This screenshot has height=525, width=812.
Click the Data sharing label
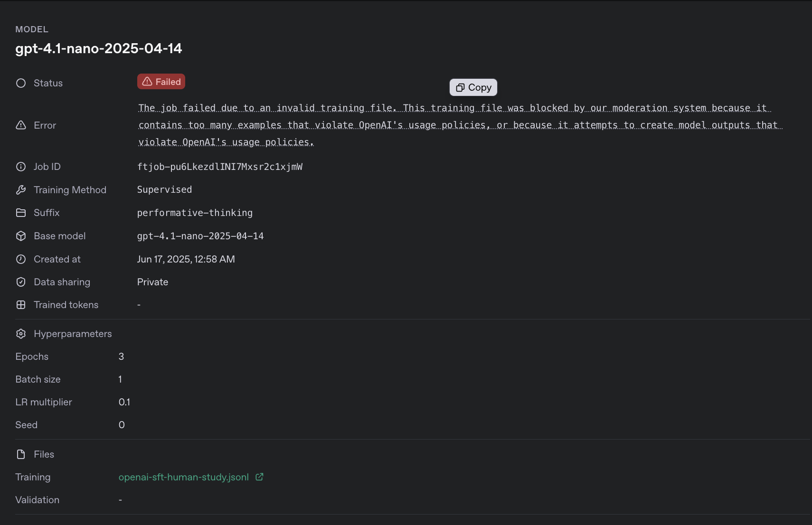(x=62, y=282)
